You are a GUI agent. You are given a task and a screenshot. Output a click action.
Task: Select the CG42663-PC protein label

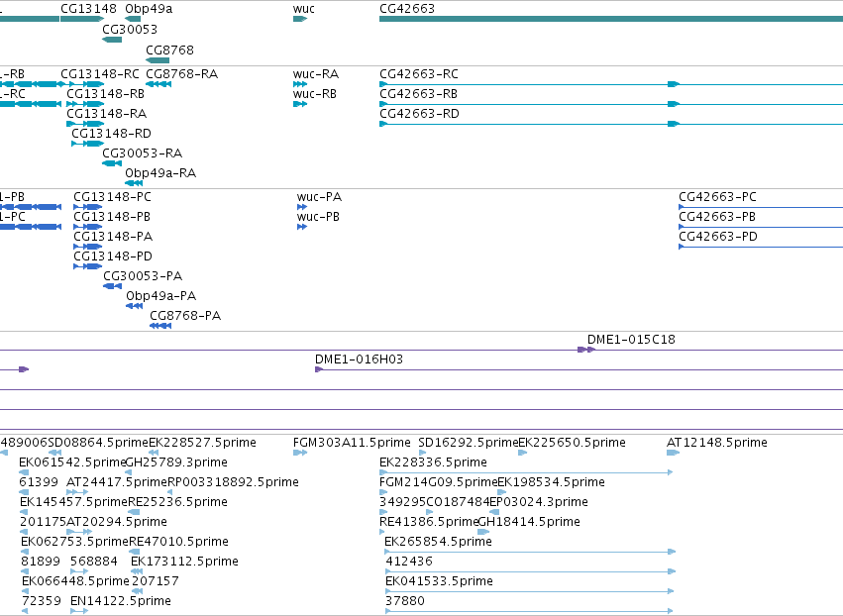click(x=718, y=197)
